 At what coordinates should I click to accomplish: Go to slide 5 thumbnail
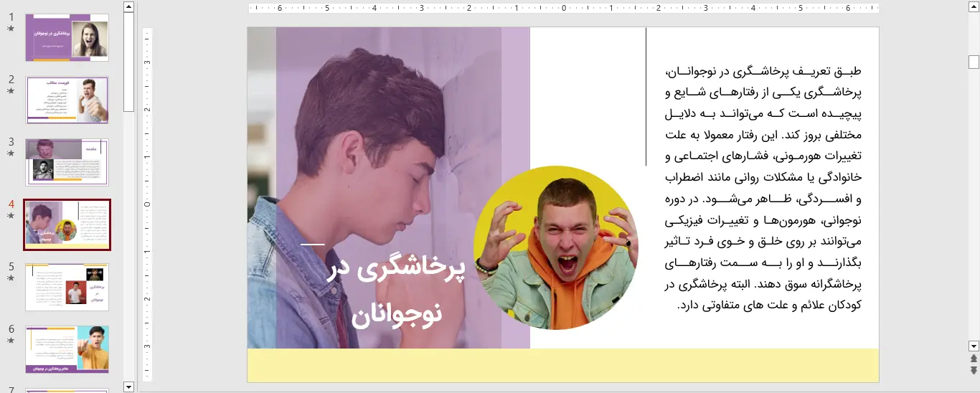[67, 287]
